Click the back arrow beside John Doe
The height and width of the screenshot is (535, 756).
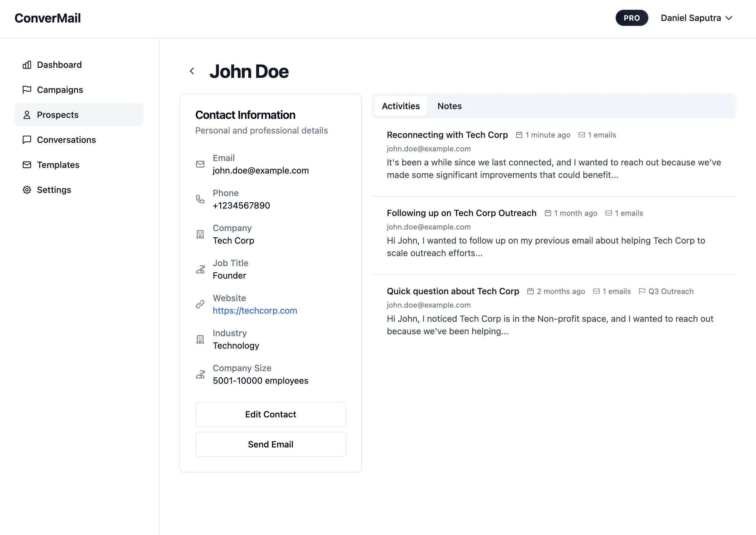pos(192,71)
